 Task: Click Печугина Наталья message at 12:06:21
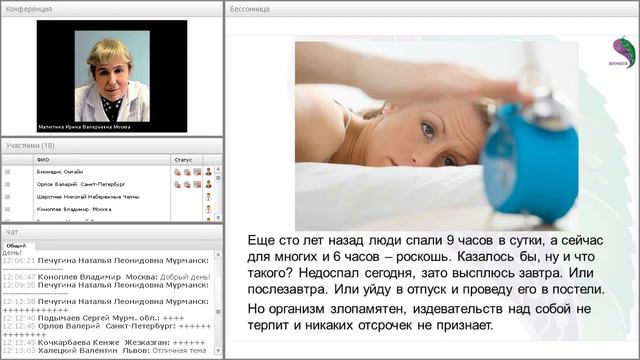point(106,264)
